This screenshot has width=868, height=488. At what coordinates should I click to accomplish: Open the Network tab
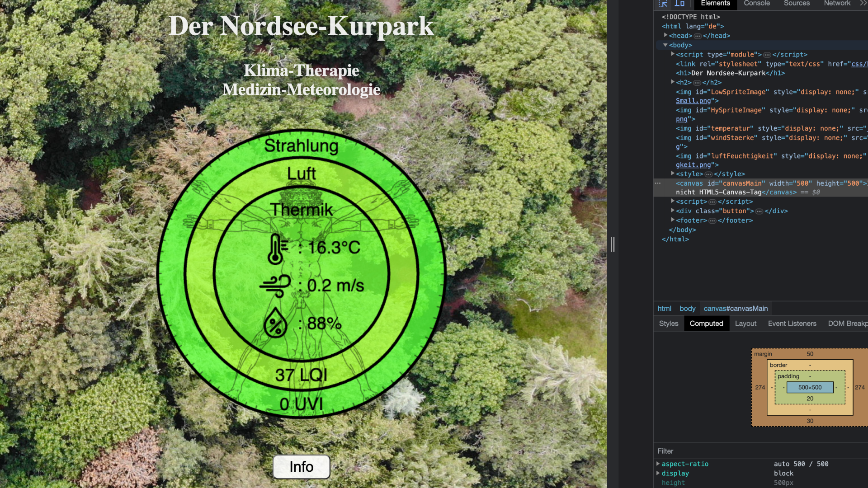[x=837, y=4]
